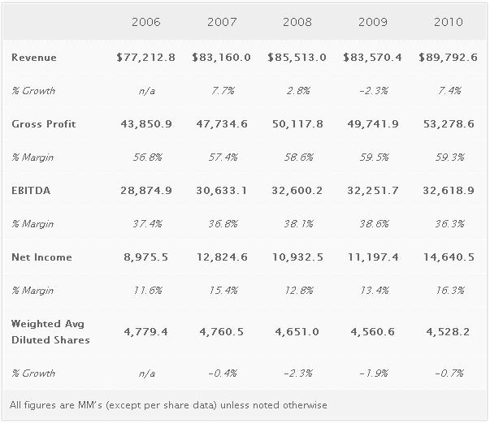Select the EBITDA row label
The width and height of the screenshot is (490, 423).
coord(31,191)
